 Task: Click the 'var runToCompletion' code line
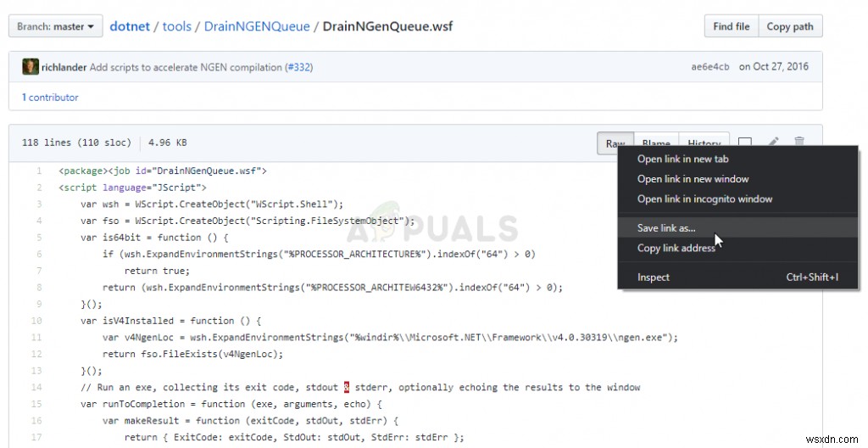coord(231,404)
